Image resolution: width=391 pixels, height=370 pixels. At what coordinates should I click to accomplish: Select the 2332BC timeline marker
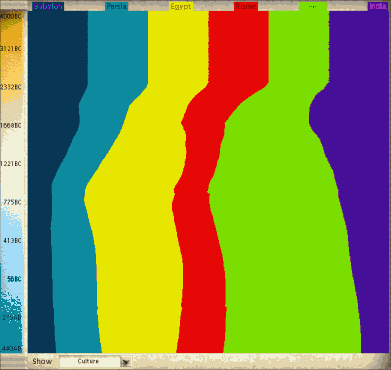tap(11, 87)
